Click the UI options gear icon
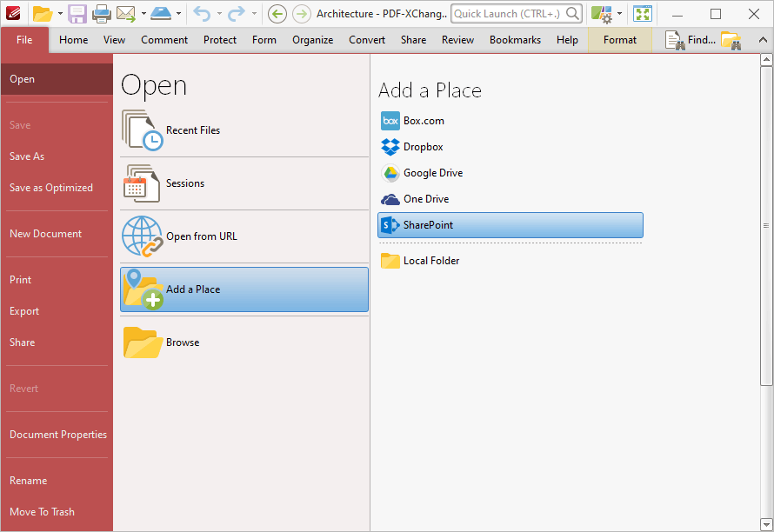Viewport: 774px width, 532px height. click(602, 14)
